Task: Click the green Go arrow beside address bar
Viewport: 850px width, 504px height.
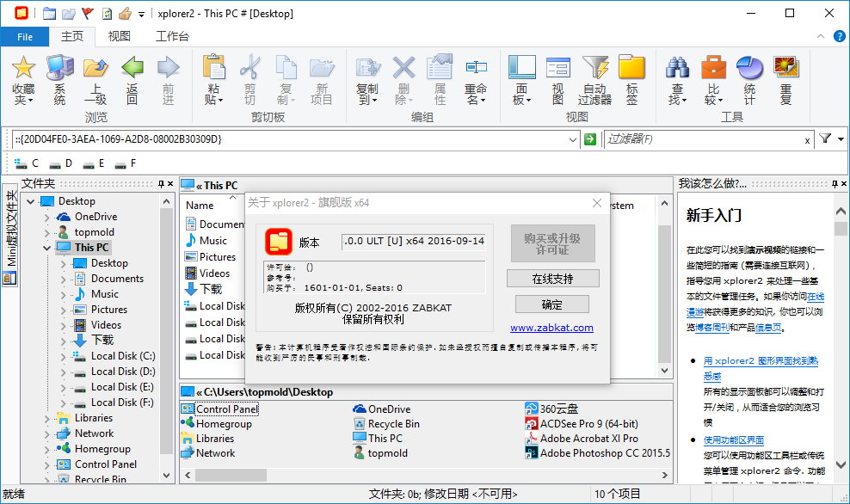Action: [590, 139]
